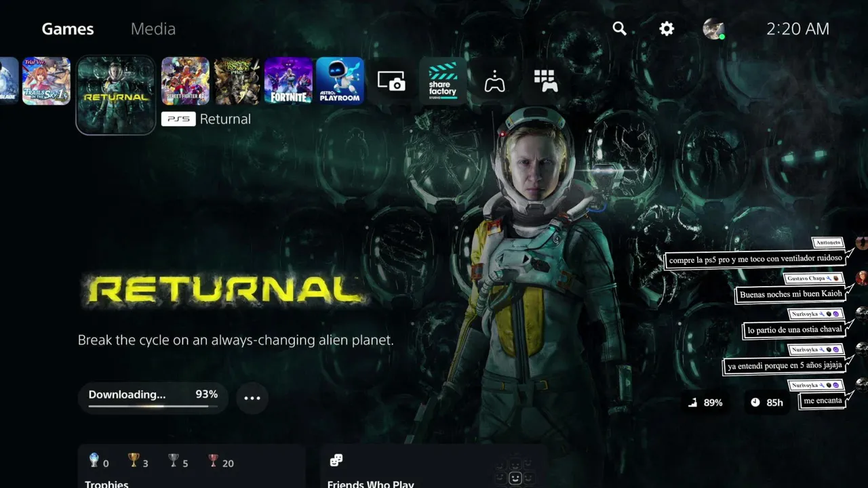Click the platinum trophy count icon

(x=94, y=461)
